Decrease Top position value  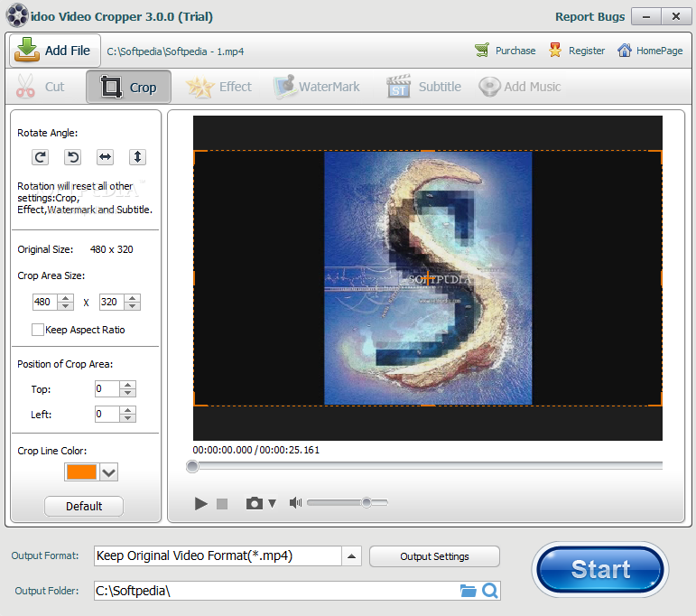(x=128, y=393)
